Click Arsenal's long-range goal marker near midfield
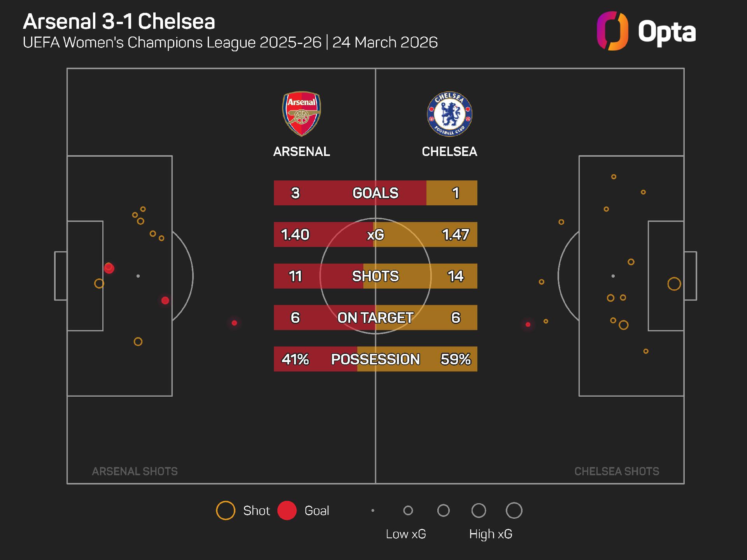The image size is (747, 560). [234, 323]
